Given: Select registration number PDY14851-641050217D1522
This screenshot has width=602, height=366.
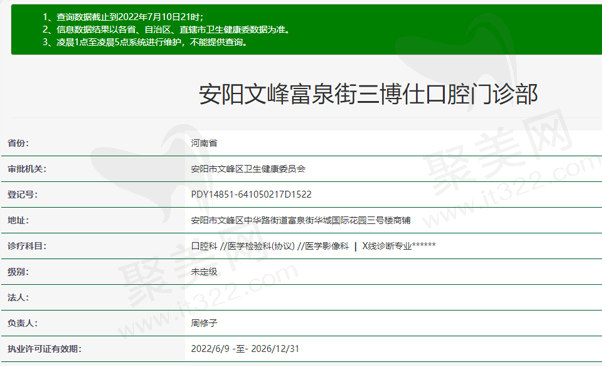Looking at the screenshot, I should point(251,195).
